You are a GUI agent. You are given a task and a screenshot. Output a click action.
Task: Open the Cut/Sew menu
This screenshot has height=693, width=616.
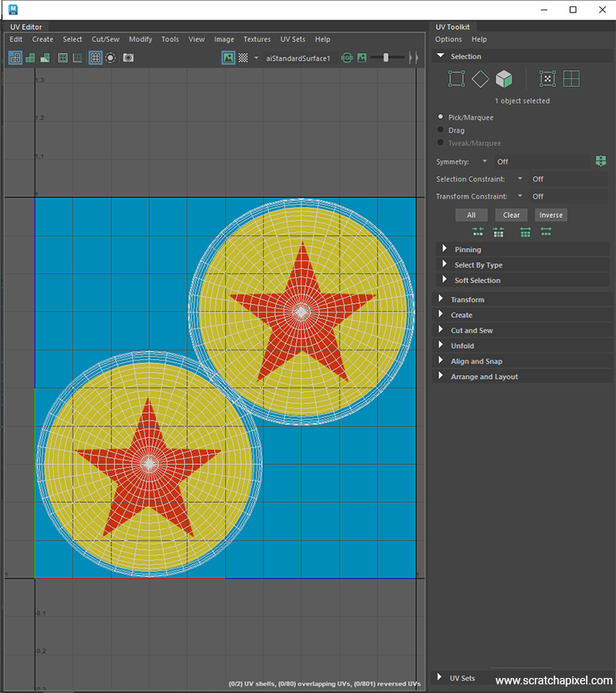pyautogui.click(x=105, y=39)
